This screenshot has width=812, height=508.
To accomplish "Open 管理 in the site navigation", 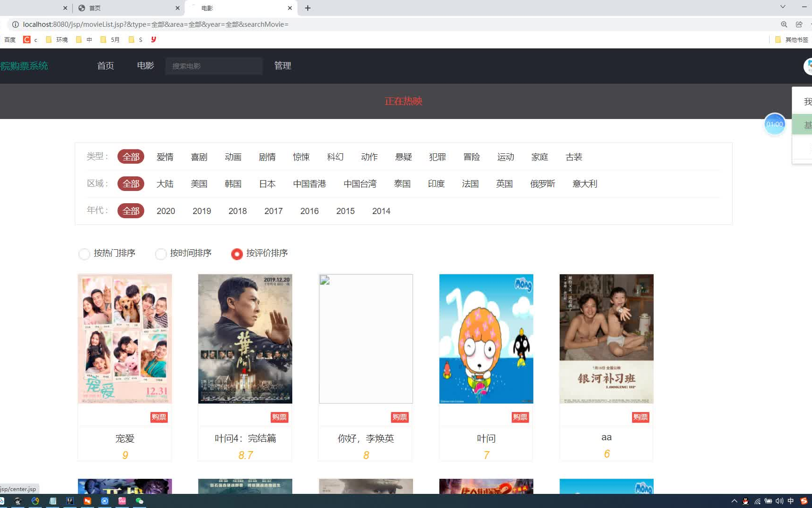I will 283,66.
